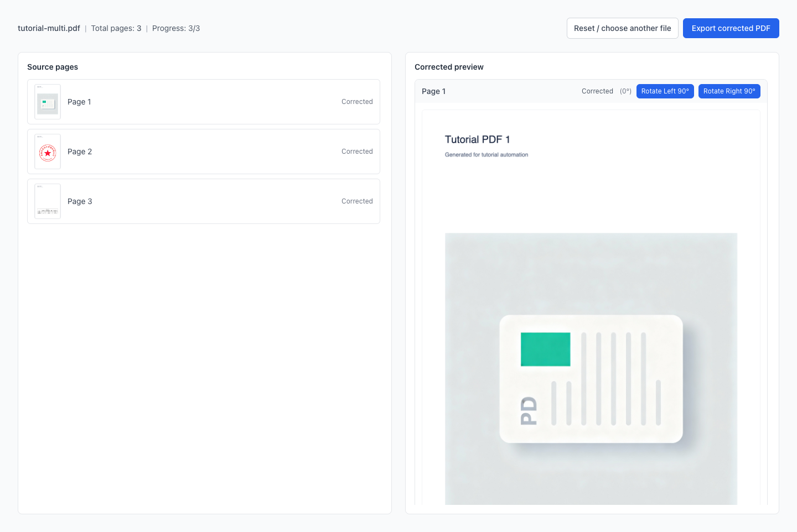Click the Progress: 3/3 indicator

click(x=176, y=28)
